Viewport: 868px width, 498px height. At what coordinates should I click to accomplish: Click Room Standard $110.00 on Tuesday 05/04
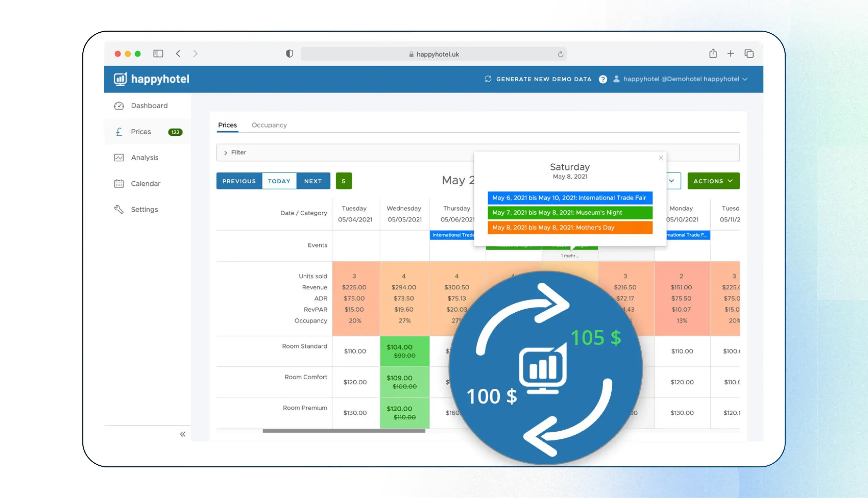click(x=355, y=351)
